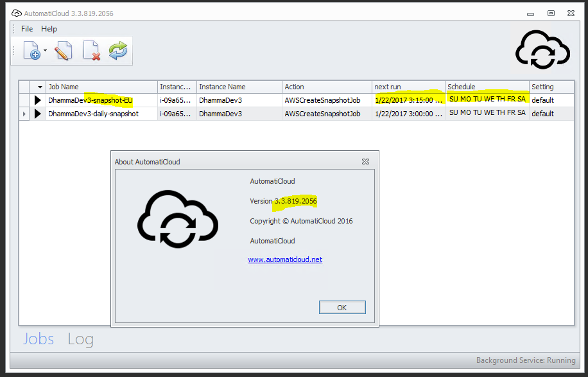Select the DhammaDev3-daily-snapshot job name
Viewport: 588px width, 377px height.
coord(93,114)
